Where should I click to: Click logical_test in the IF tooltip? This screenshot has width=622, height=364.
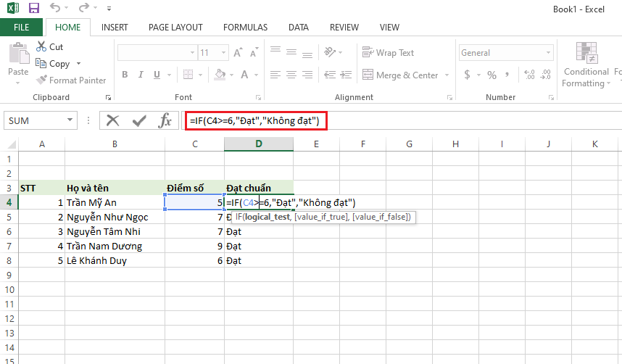[268, 217]
